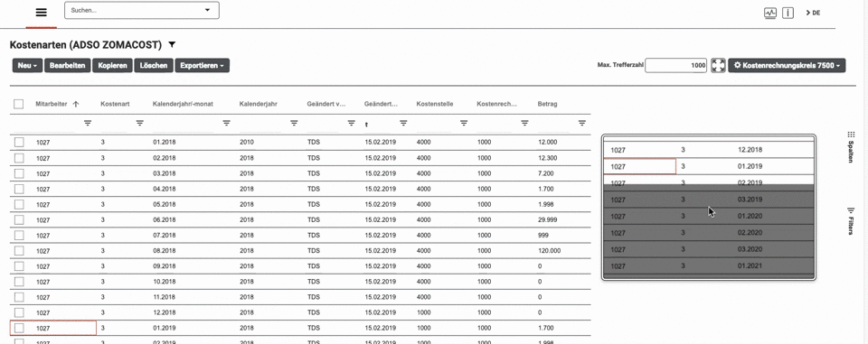868x344 pixels.
Task: Select Betrag value 7.200
Action: 546,173
